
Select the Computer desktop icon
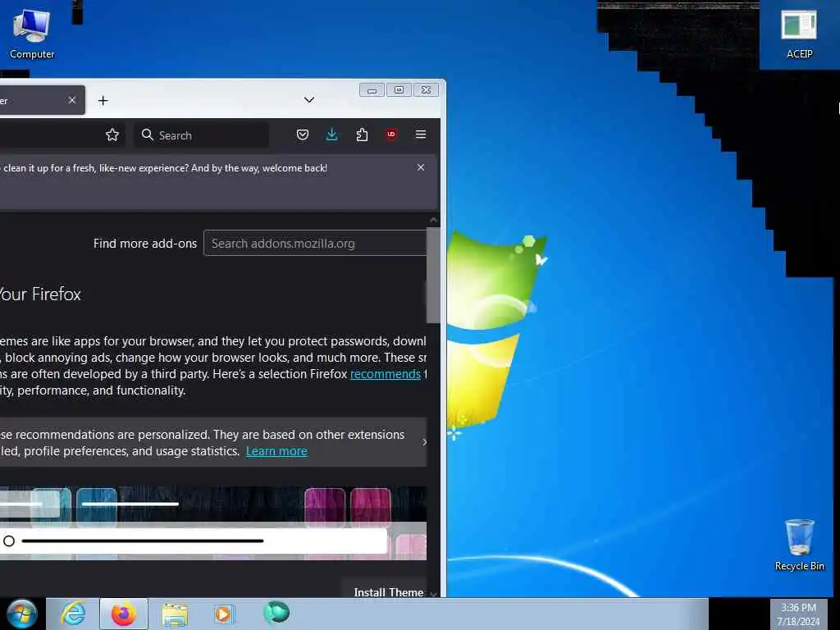pyautogui.click(x=32, y=33)
